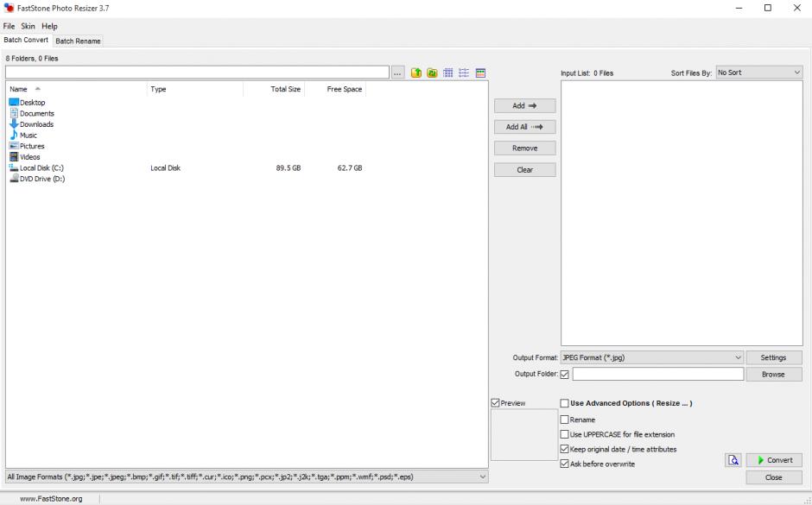This screenshot has height=505, width=812.
Task: Enable UPPERCASE for file extension
Action: (x=564, y=434)
